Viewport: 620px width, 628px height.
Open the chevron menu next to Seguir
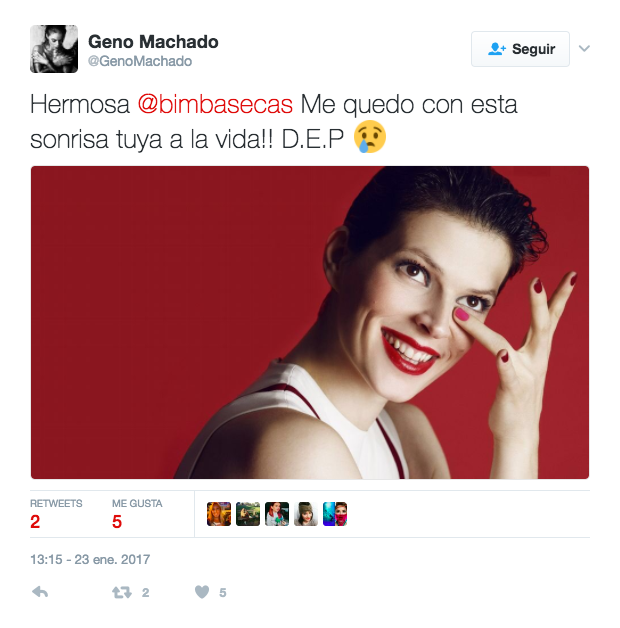pyautogui.click(x=584, y=49)
